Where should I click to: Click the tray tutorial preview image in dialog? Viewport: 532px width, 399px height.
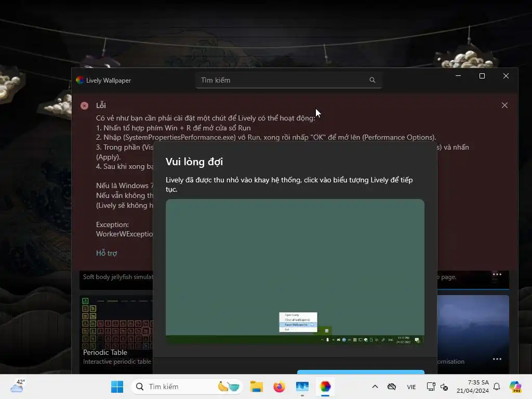tap(295, 271)
